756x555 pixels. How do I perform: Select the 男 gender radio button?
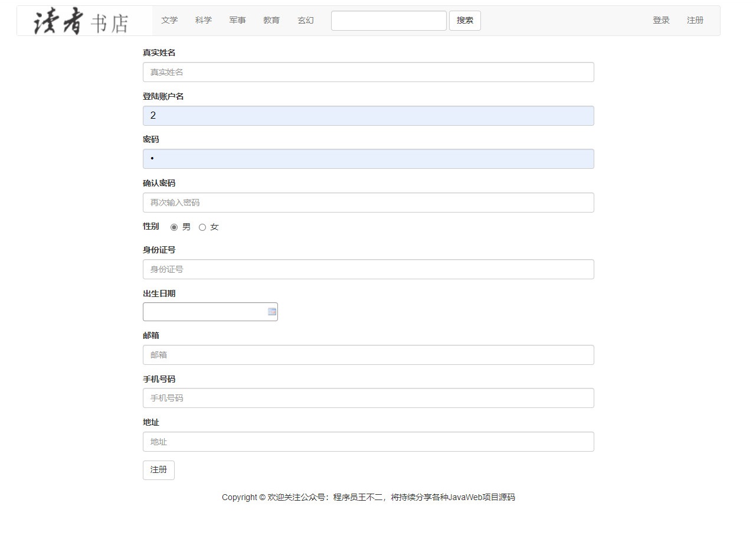coord(174,227)
